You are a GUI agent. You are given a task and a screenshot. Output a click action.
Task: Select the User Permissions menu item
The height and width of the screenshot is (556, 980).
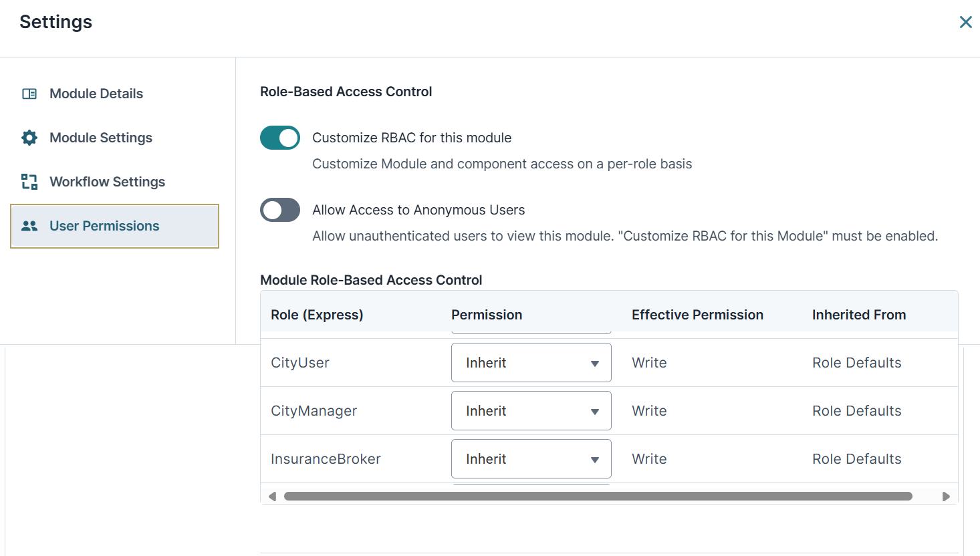coord(115,226)
